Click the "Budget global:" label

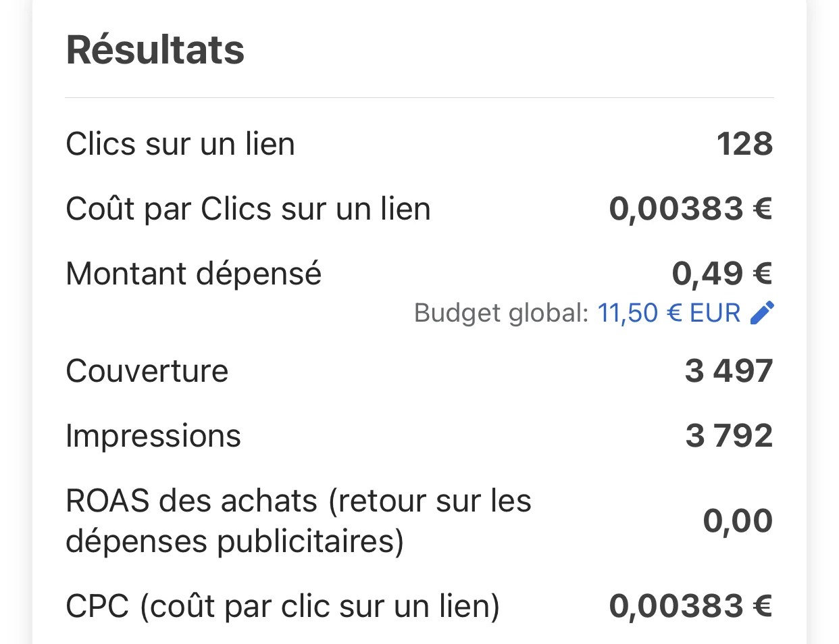click(501, 313)
